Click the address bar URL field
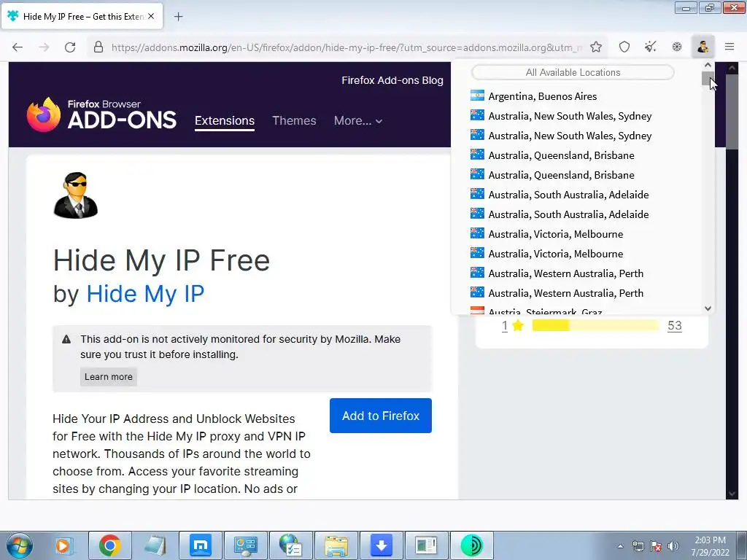The image size is (747, 560). (x=347, y=47)
